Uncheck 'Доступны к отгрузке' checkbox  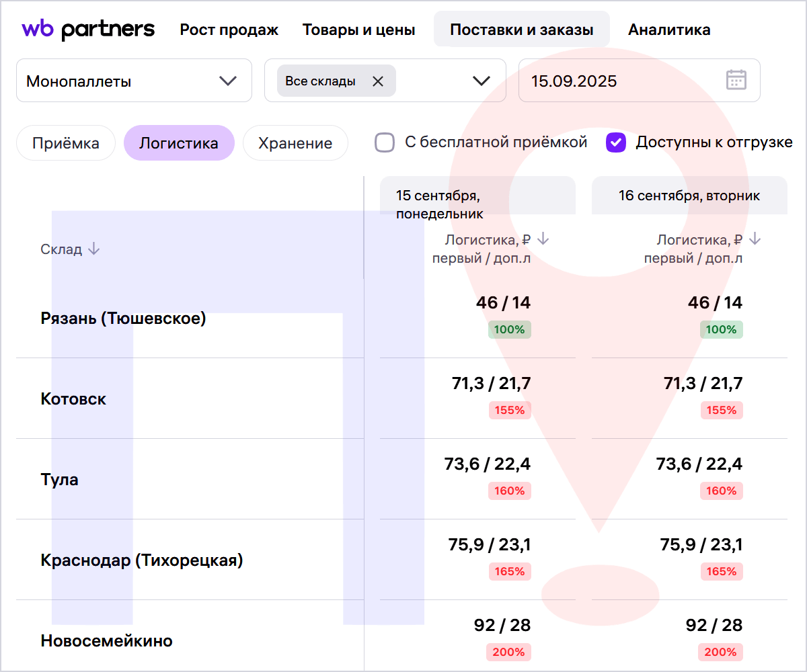[x=616, y=142]
